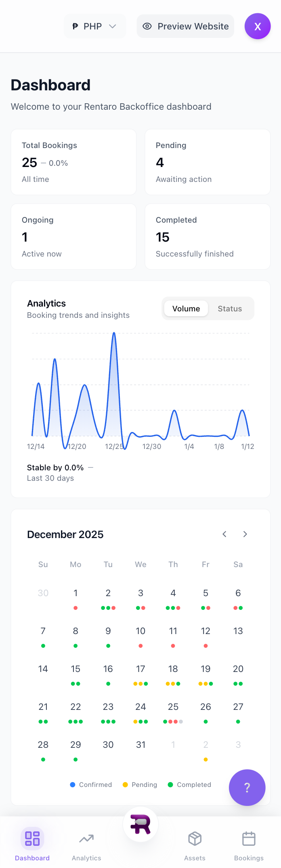This screenshot has width=281, height=868.
Task: Click the Completed green legend dot
Action: point(170,785)
